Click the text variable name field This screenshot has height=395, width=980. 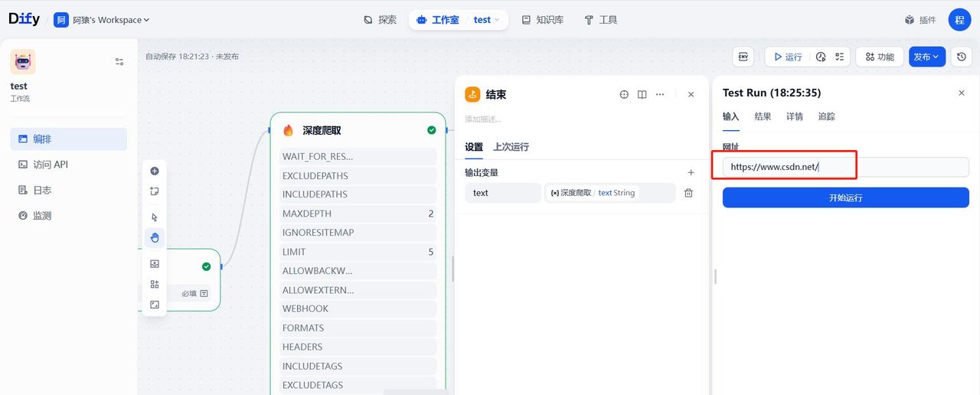coord(503,193)
